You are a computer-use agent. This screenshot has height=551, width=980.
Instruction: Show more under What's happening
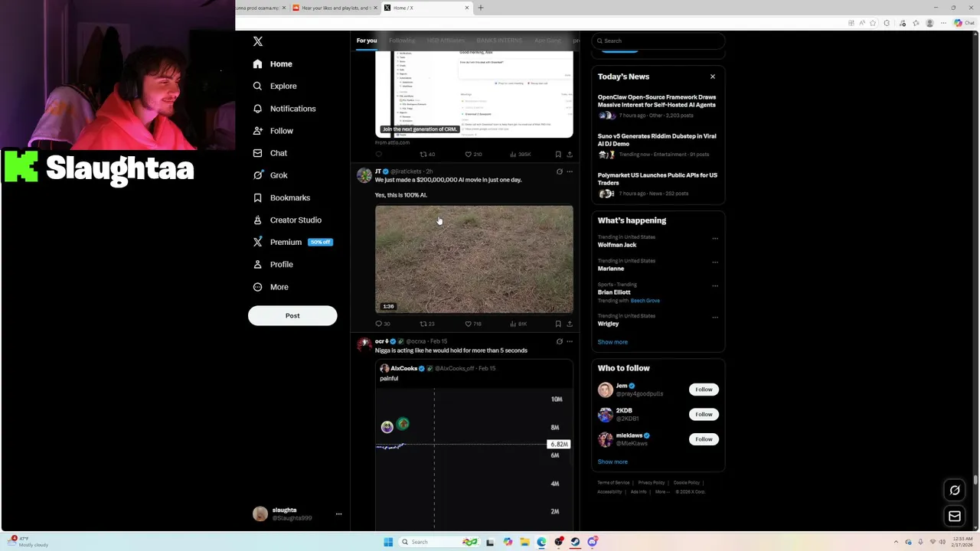pos(612,342)
